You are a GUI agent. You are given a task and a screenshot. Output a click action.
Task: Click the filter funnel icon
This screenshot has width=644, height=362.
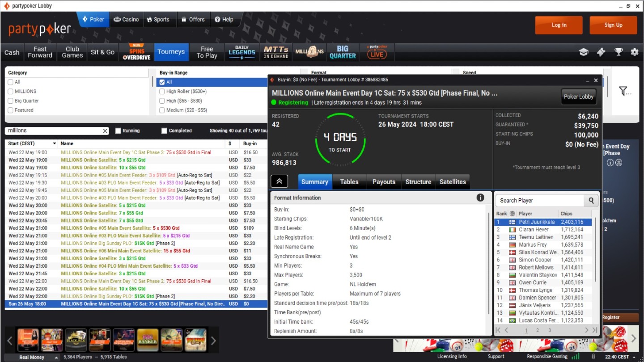click(x=625, y=91)
